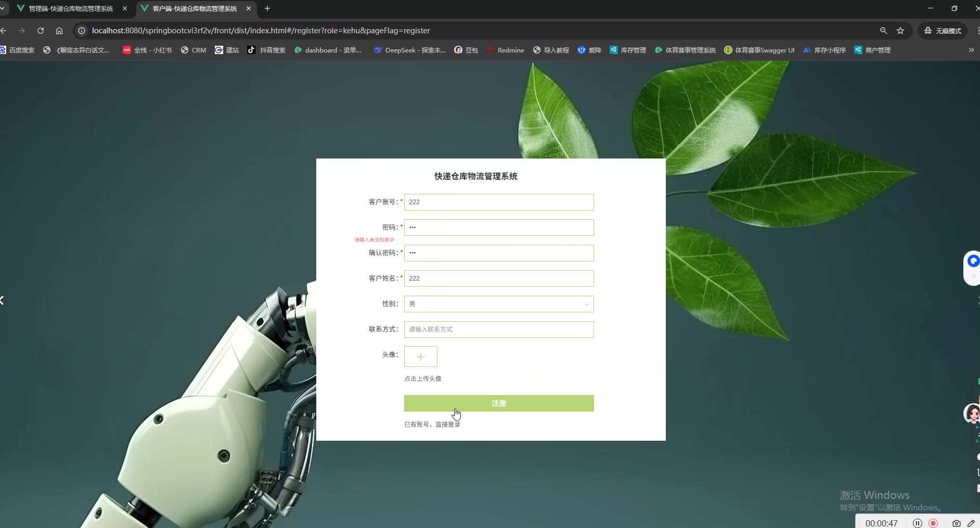Screen dimensions: 980x528
Task: Open the DeepSeek bookmark
Action: coord(410,50)
